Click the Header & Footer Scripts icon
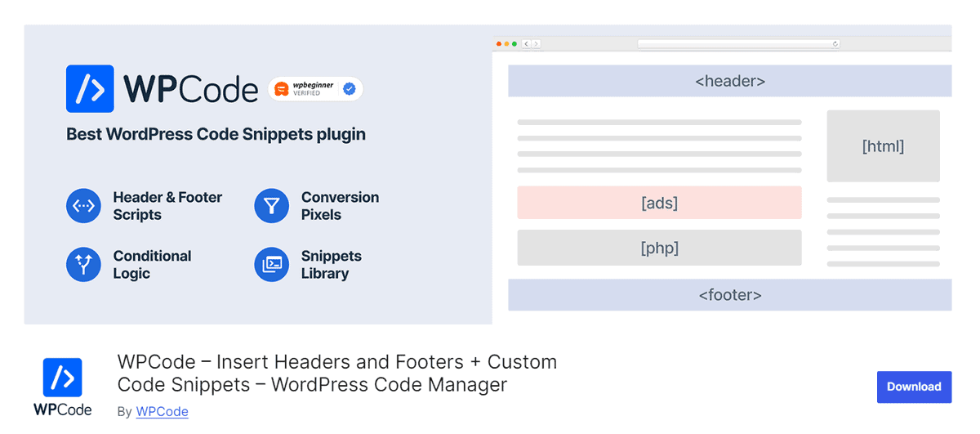Image resolution: width=980 pixels, height=434 pixels. pyautogui.click(x=83, y=206)
